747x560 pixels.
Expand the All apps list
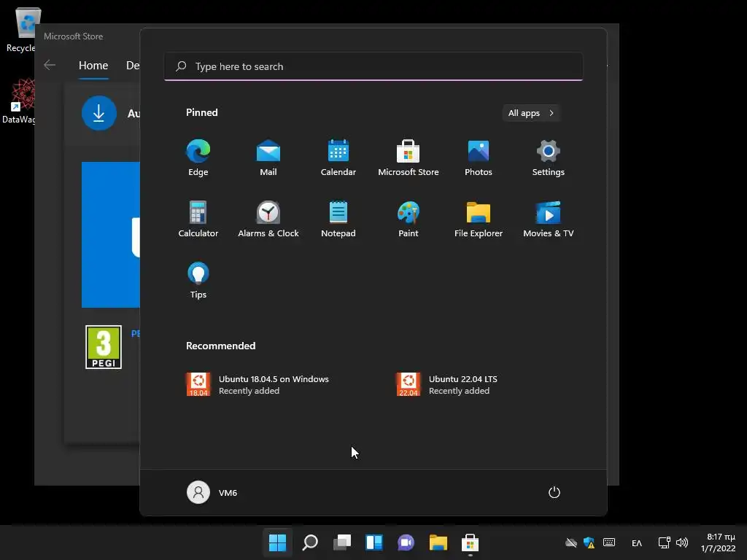pos(531,113)
